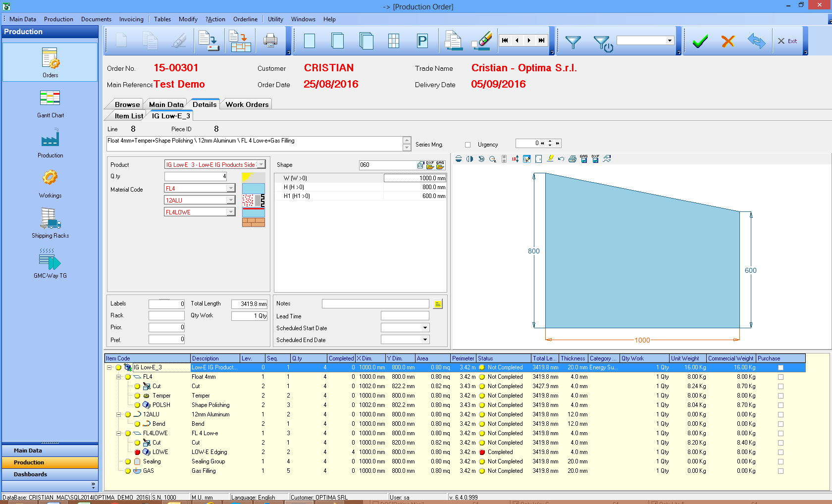
Task: Click the light blue glass color swatch
Action: click(x=253, y=189)
